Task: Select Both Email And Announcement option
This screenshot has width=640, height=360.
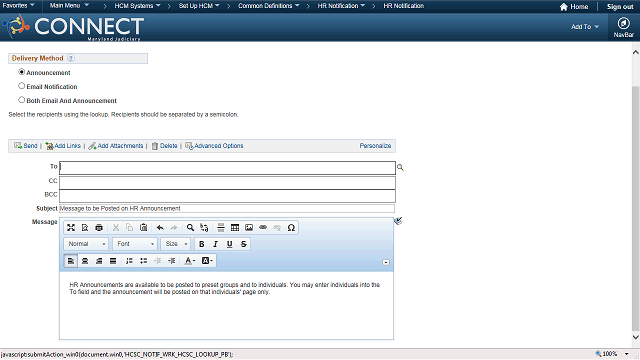Action: click(22, 100)
